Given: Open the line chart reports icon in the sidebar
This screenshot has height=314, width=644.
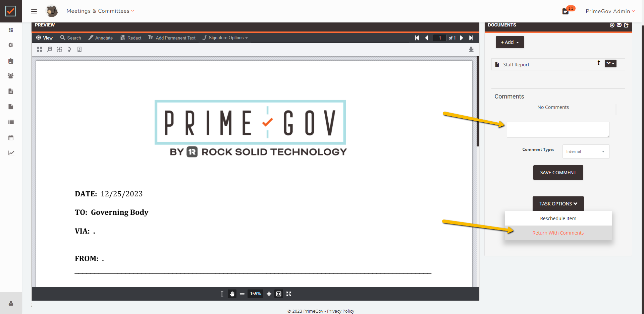Looking at the screenshot, I should tap(11, 153).
